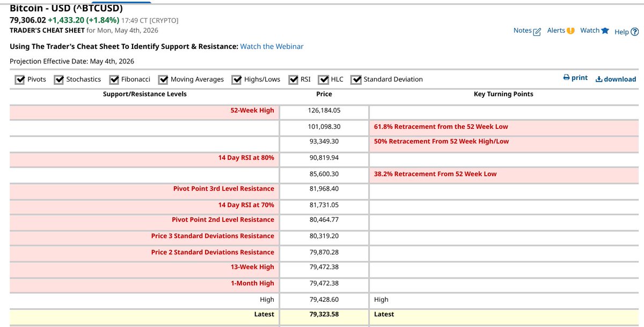Click 50% Retracement From 52 Week High/Low

tap(442, 142)
